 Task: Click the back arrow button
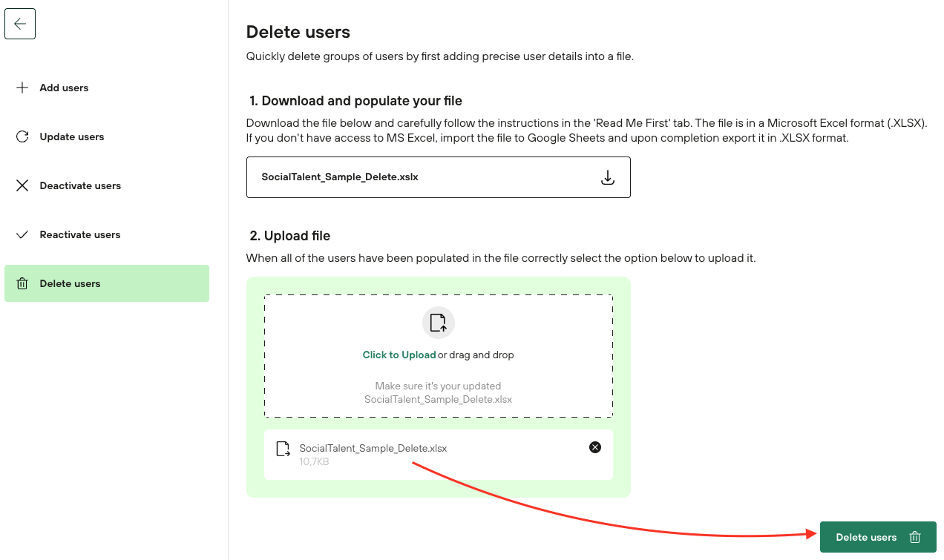[20, 24]
